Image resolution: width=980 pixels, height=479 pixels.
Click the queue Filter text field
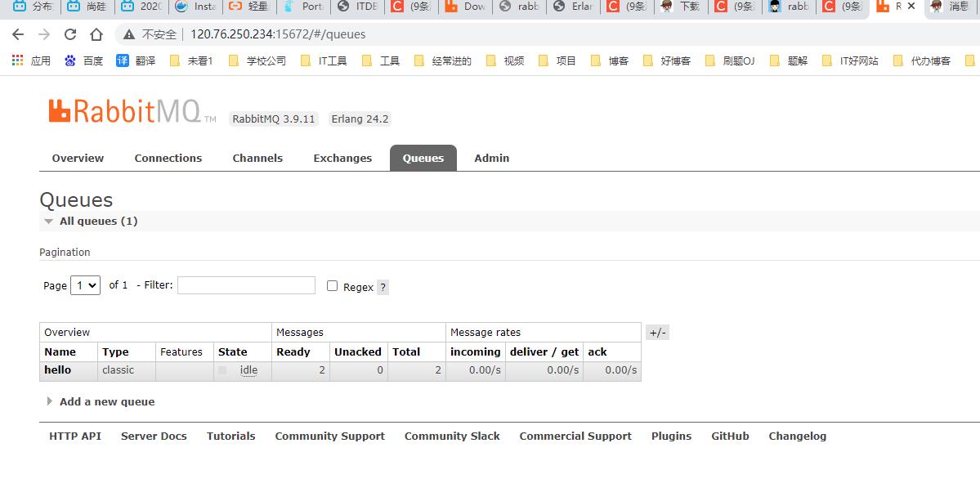click(246, 285)
